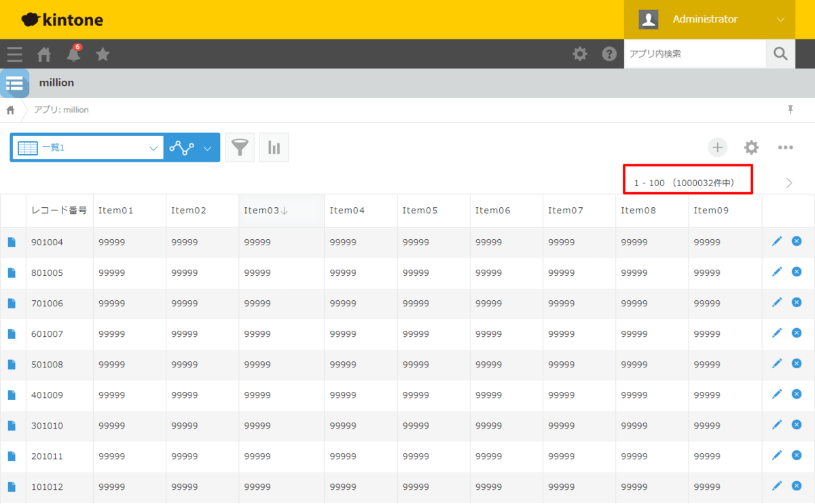Image resolution: width=815 pixels, height=504 pixels.
Task: Open details of record 901004
Action: (12, 242)
